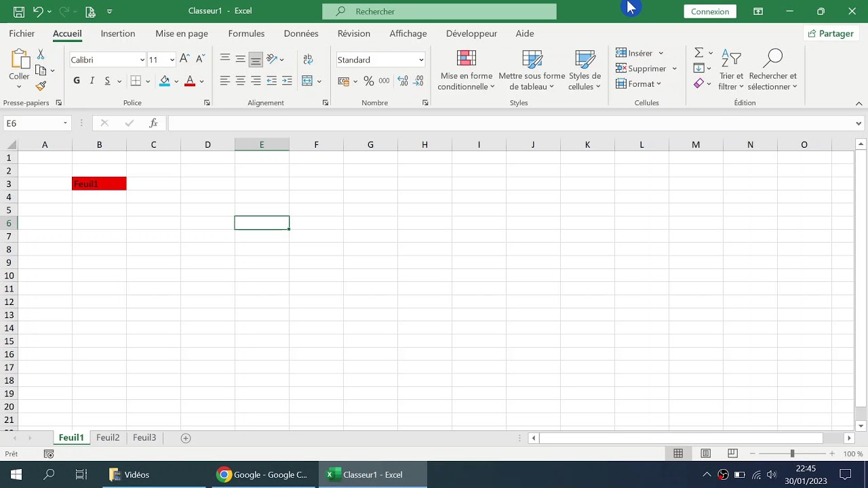Click the Connexion button

click(710, 12)
